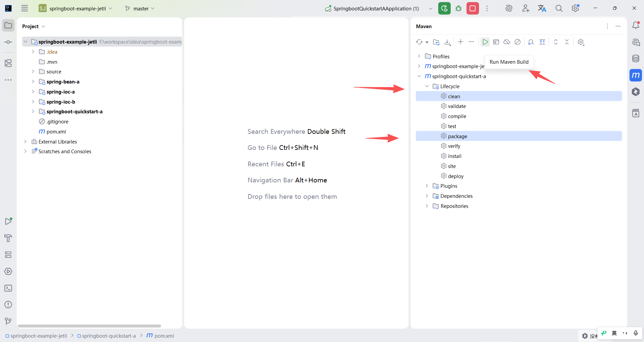644x342 pixels.
Task: Open the Notifications bell
Action: coord(636,25)
